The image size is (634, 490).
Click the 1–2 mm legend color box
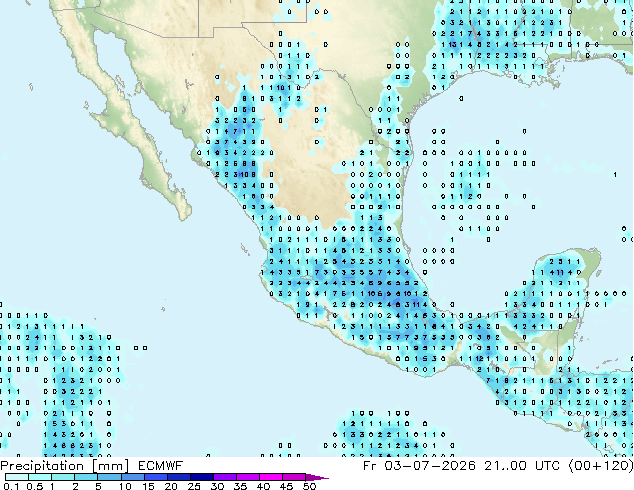[63, 477]
